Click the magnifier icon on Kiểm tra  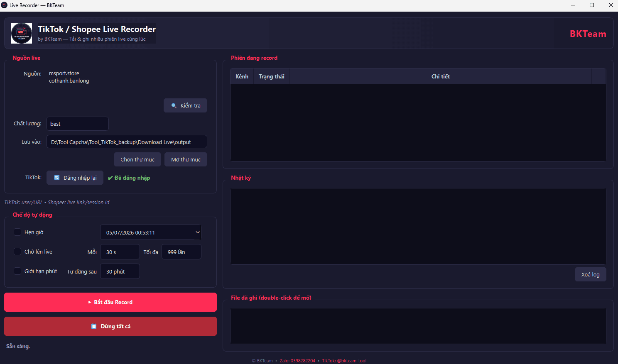click(x=174, y=106)
